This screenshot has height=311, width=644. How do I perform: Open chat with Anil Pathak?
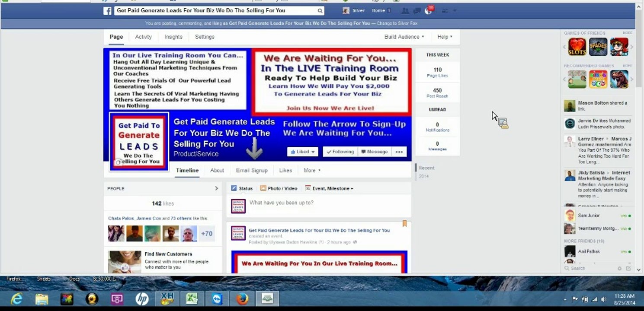[598, 251]
